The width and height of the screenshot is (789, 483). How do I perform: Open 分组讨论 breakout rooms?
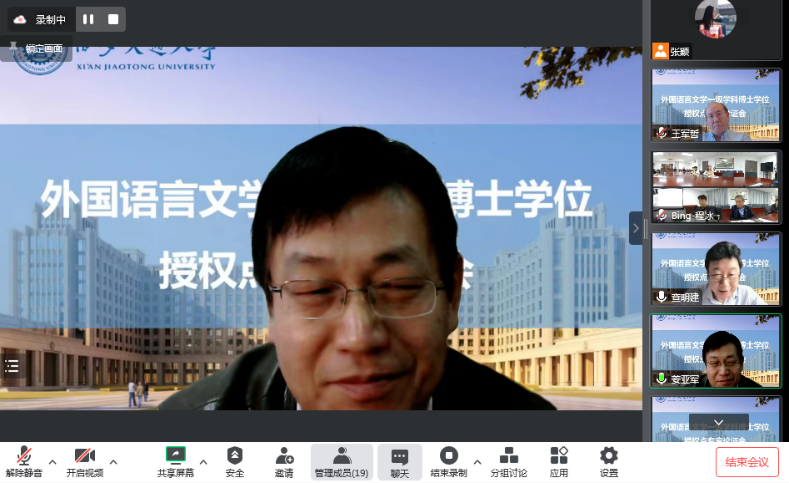pos(507,457)
